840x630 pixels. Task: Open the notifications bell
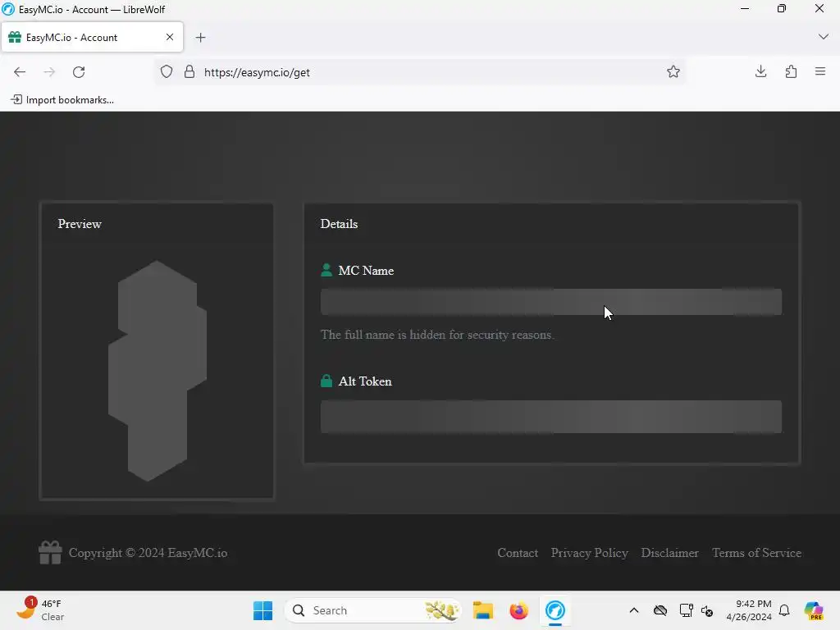click(784, 610)
